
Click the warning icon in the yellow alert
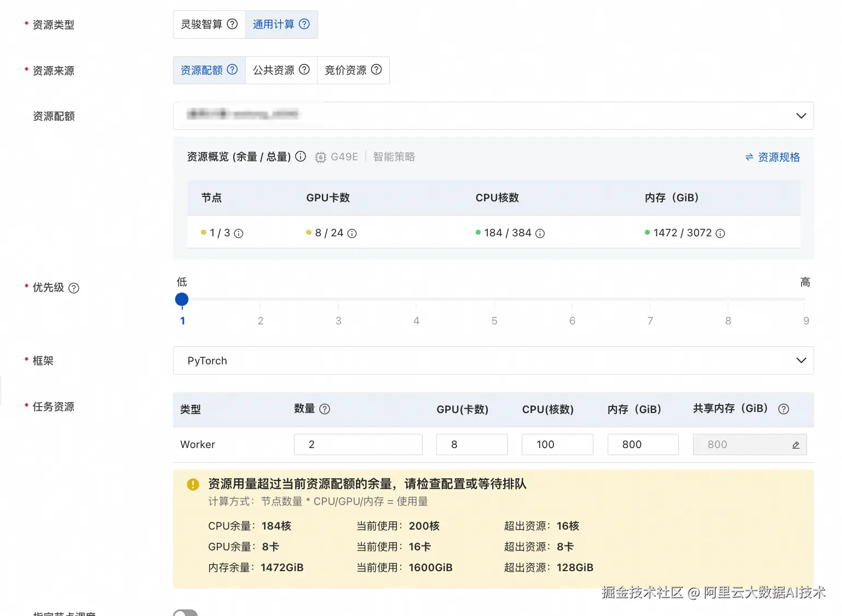[x=192, y=484]
